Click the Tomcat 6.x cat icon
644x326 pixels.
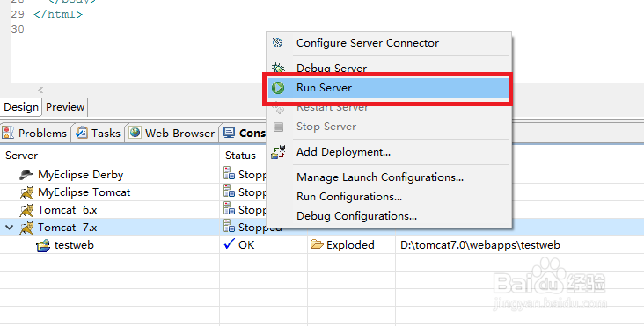coord(26,210)
